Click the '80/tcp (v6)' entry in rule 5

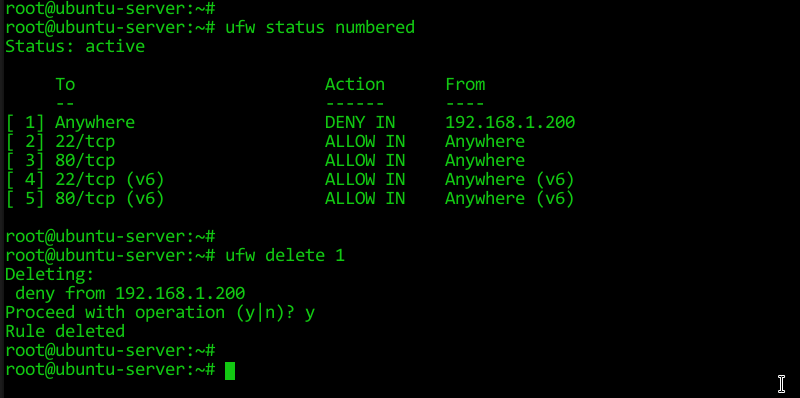110,198
